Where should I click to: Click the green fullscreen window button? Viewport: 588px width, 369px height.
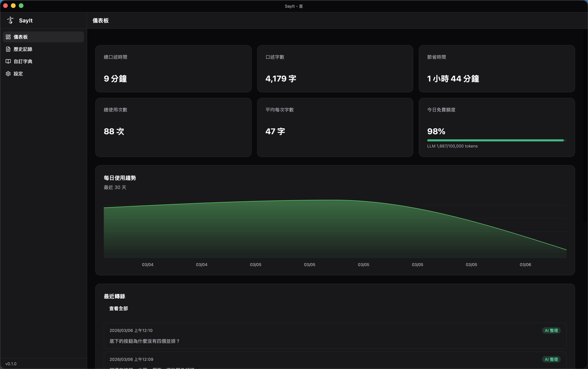[21, 6]
